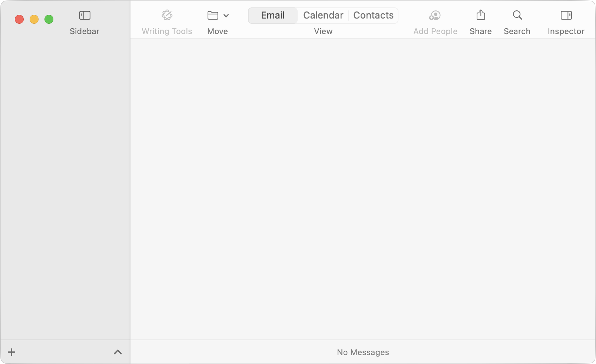
Task: Toggle the Sidebar icon in the toolbar
Action: pos(85,15)
